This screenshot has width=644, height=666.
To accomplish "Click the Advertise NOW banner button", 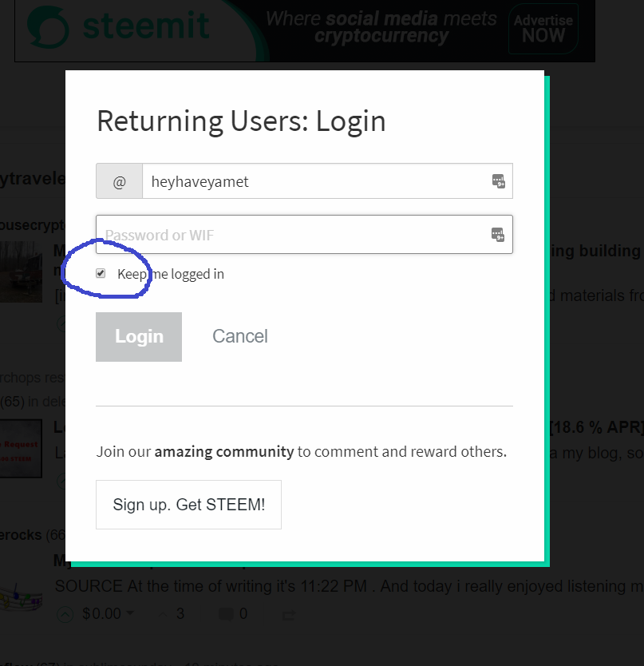I will click(543, 28).
